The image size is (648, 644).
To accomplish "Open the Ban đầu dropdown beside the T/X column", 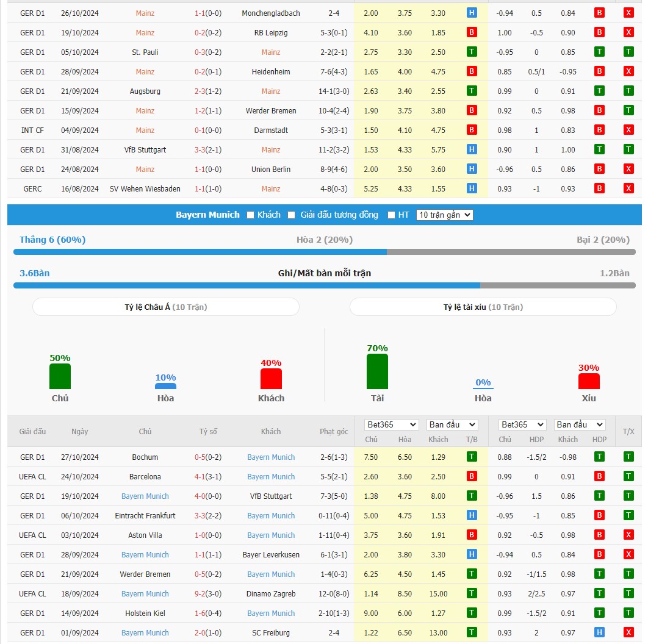I will (x=580, y=424).
